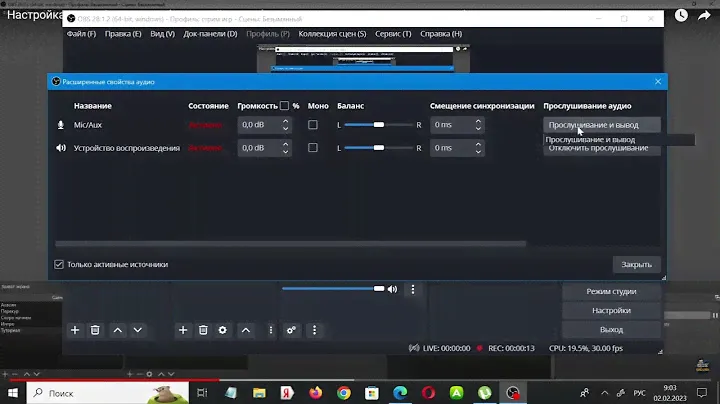Toggle Громкость percent checkbox
Image resolution: width=720 pixels, height=404 pixels.
pyautogui.click(x=284, y=106)
